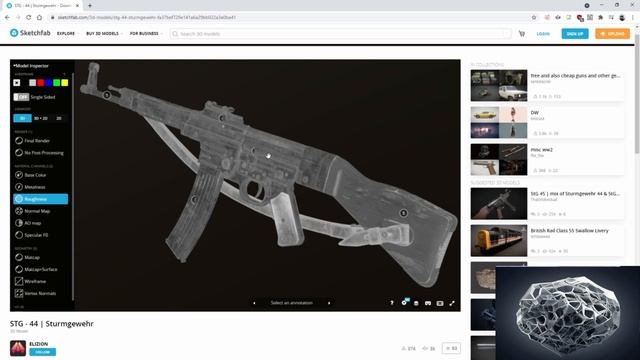Show the AO map channel

[28, 223]
